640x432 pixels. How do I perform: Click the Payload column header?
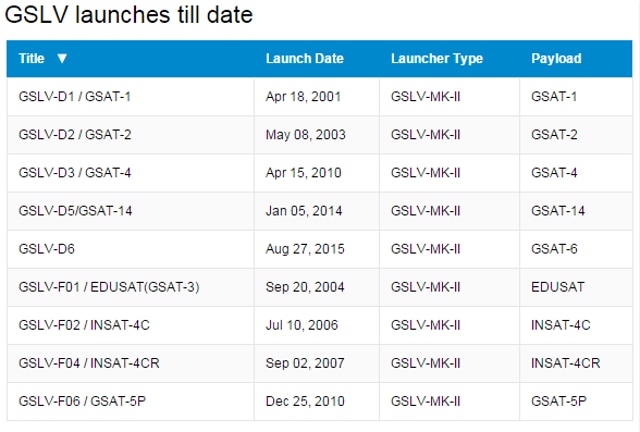point(556,58)
